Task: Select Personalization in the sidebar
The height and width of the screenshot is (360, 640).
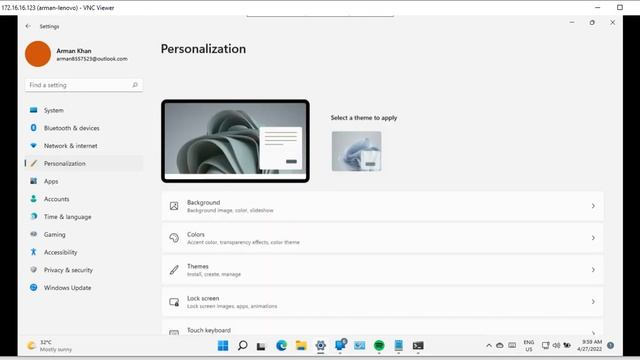Action: (84, 163)
